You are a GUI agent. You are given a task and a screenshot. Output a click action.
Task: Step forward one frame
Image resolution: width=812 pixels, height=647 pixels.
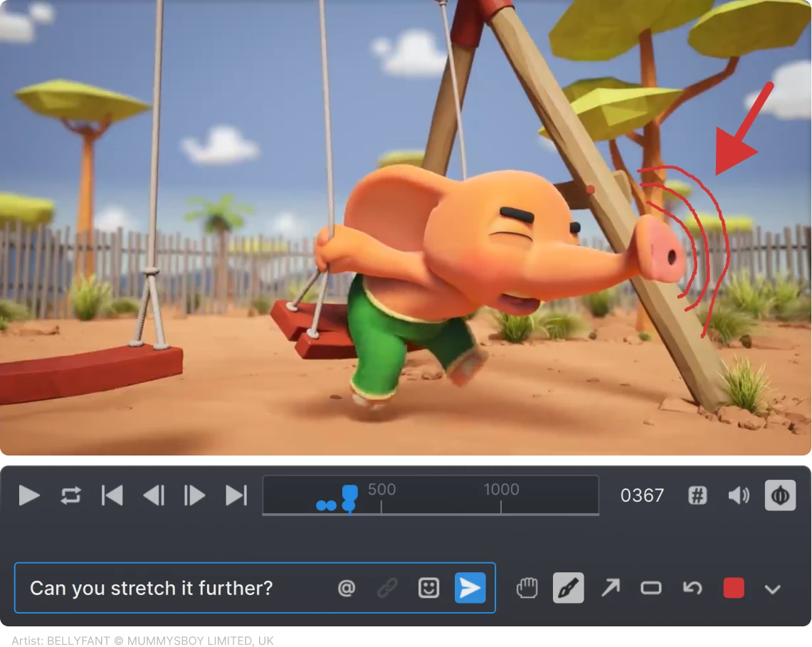194,495
